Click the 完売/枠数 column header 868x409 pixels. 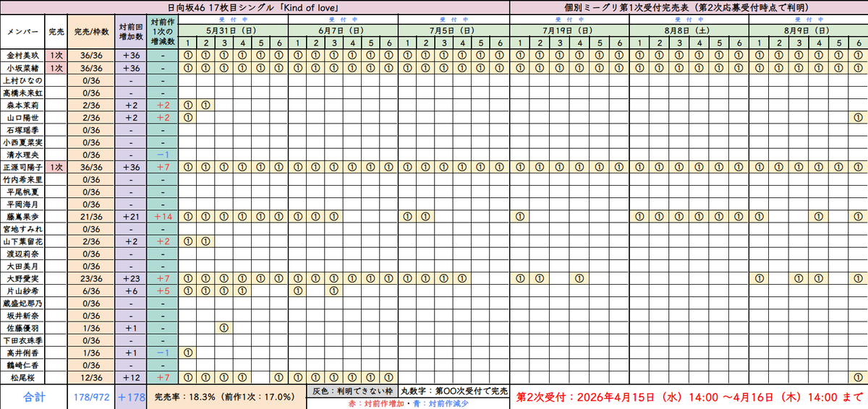click(90, 32)
